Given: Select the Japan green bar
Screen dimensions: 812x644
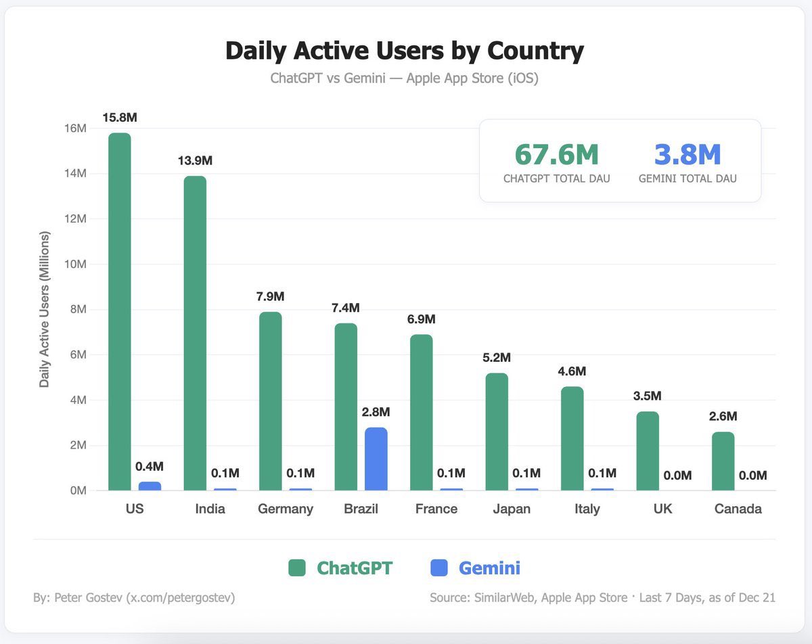Looking at the screenshot, I should 497,432.
